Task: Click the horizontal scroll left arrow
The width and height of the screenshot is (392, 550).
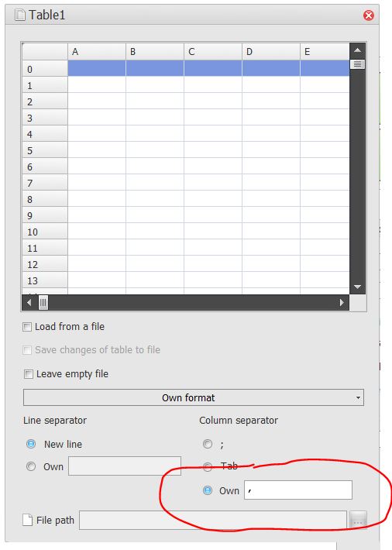Action: [29, 302]
